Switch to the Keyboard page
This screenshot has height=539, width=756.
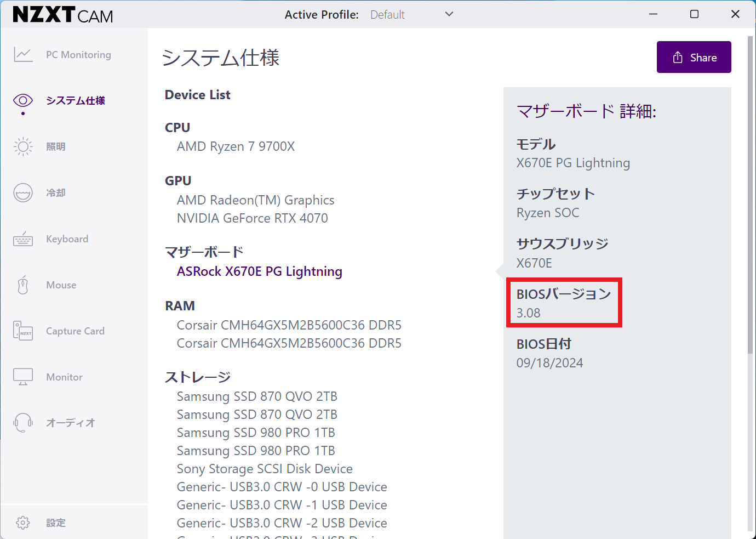[67, 239]
